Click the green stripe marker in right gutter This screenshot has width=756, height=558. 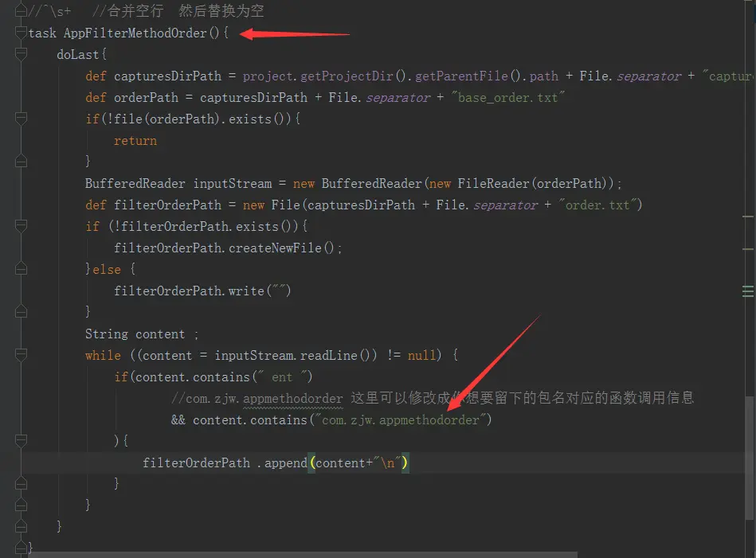(748, 291)
